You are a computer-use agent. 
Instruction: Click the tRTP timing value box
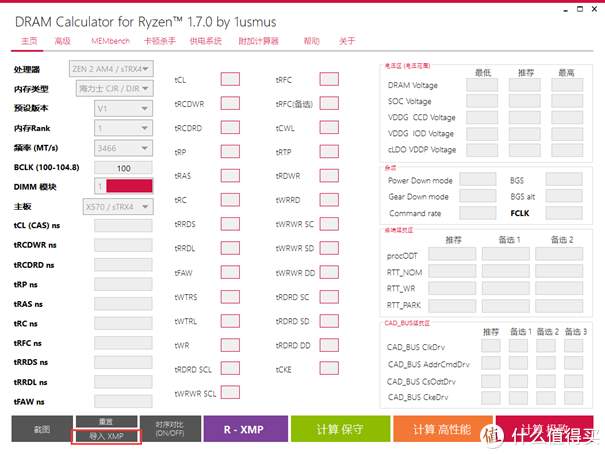(x=329, y=152)
